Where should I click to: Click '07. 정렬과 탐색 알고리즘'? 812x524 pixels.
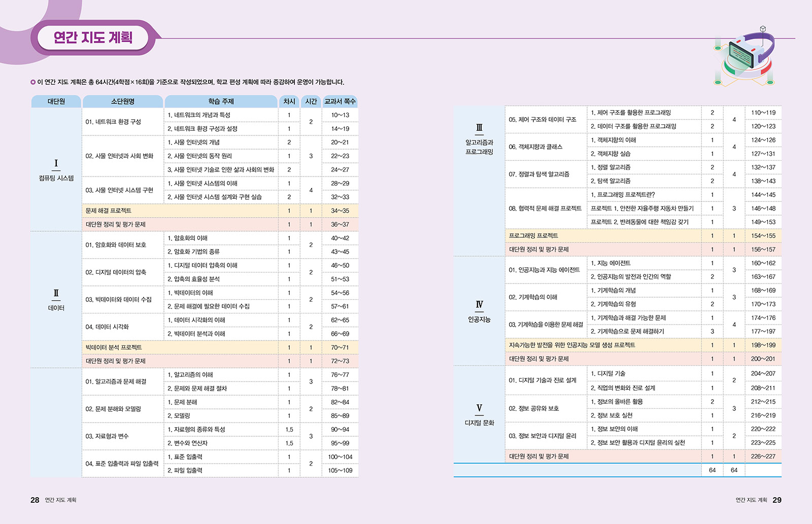point(539,174)
